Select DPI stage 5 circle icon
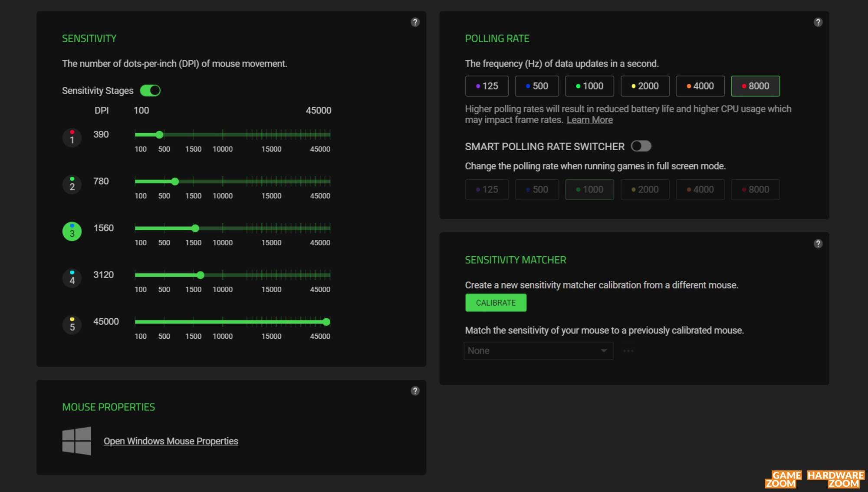 tap(72, 325)
